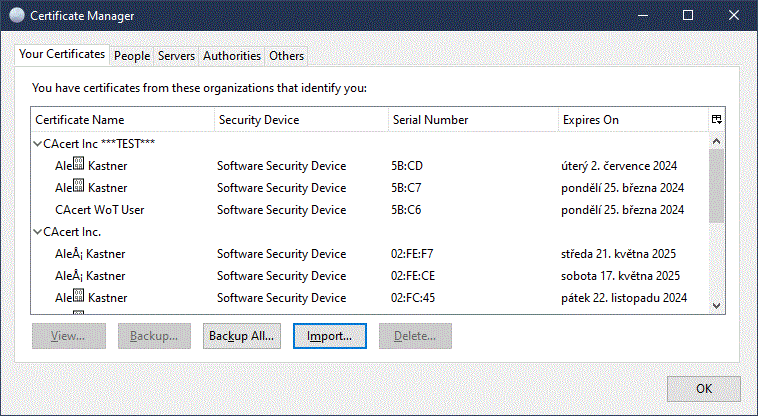758x416 pixels.
Task: Click the scrollbar up arrow in list
Action: (716, 143)
